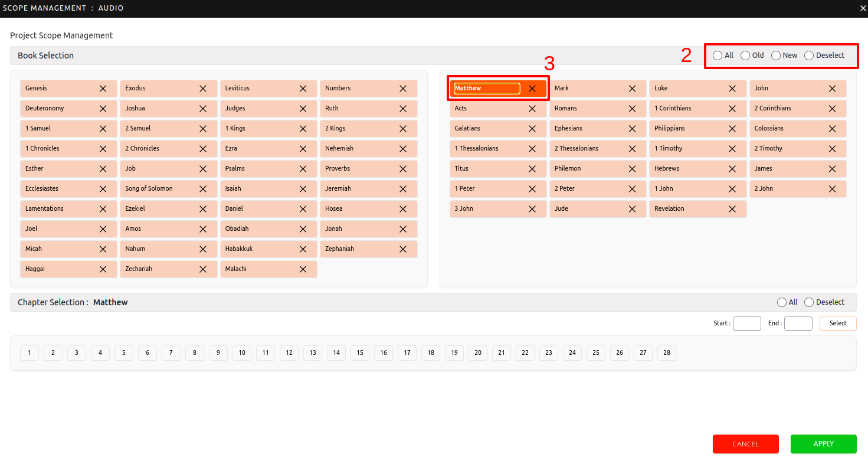Screen dimensions: 868x470
Task: Choose the Old testament radio option
Action: pos(745,56)
